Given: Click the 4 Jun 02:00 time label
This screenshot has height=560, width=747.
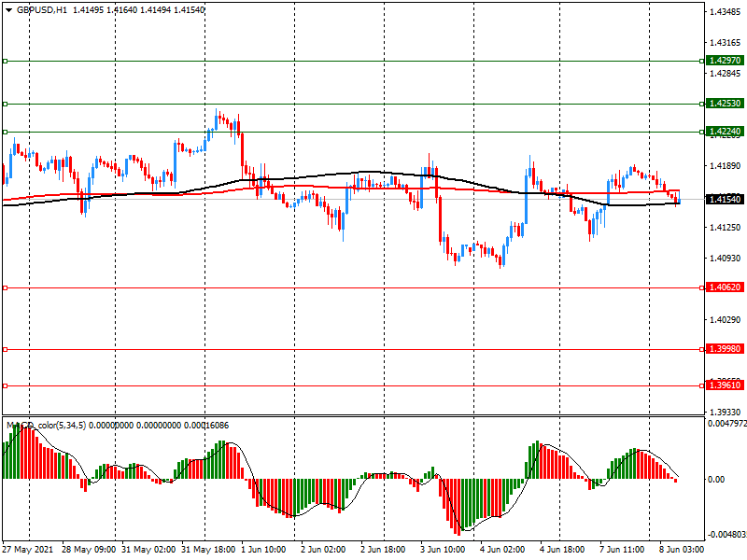Looking at the screenshot, I should [x=502, y=550].
